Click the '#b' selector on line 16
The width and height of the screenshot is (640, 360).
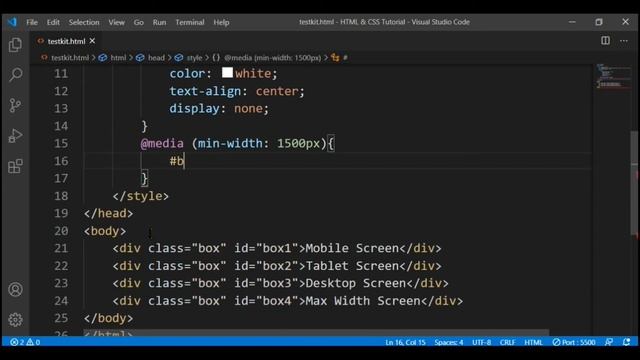tap(177, 161)
